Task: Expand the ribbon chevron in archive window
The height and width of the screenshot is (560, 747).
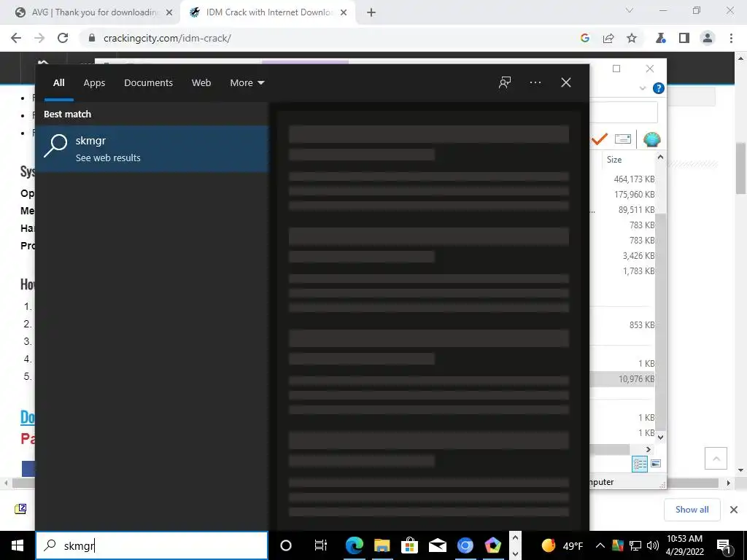Action: tap(643, 88)
